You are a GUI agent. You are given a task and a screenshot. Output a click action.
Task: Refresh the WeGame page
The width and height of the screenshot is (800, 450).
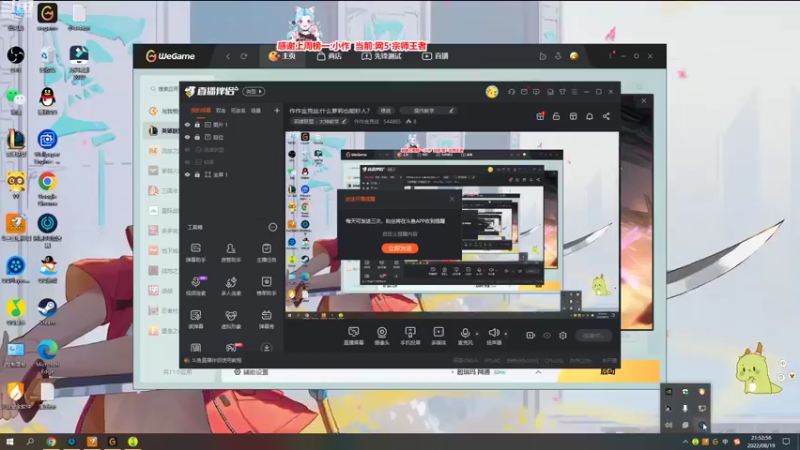pyautogui.click(x=244, y=56)
